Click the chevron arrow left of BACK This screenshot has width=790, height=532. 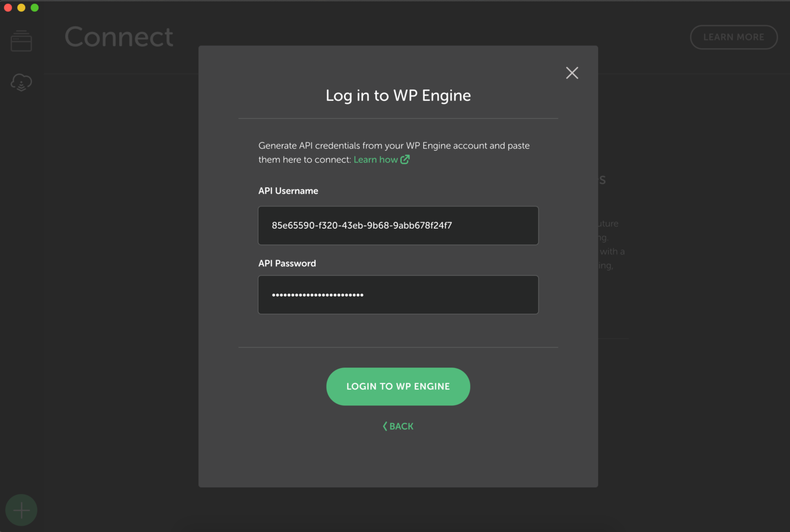(x=385, y=426)
